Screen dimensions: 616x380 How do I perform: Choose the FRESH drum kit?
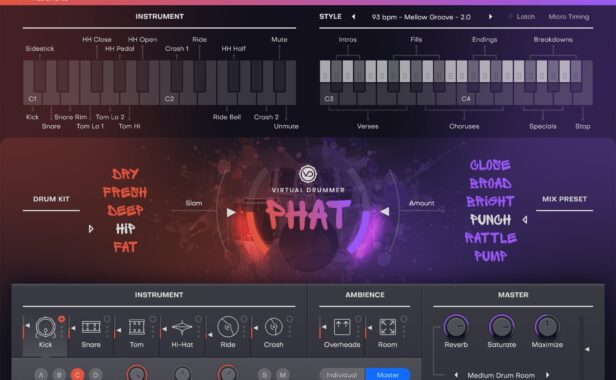point(125,192)
